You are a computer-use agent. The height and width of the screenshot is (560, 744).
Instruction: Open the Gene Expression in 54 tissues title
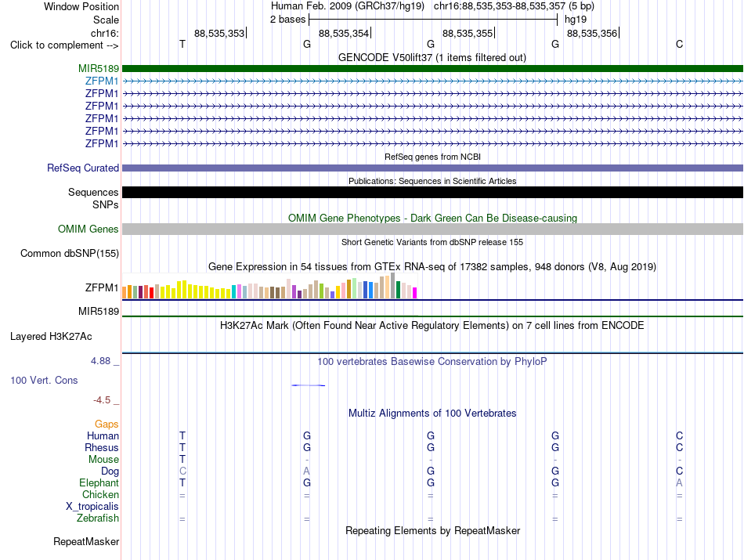[x=432, y=267]
